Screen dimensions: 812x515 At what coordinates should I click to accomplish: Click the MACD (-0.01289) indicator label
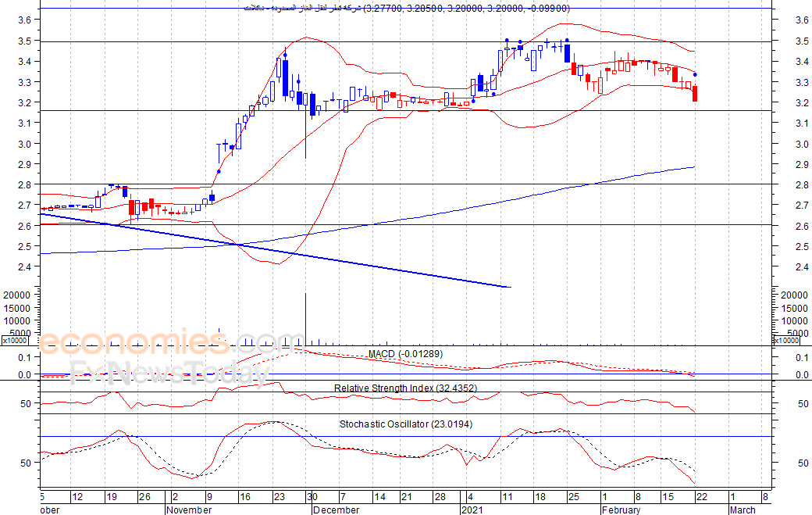[405, 354]
